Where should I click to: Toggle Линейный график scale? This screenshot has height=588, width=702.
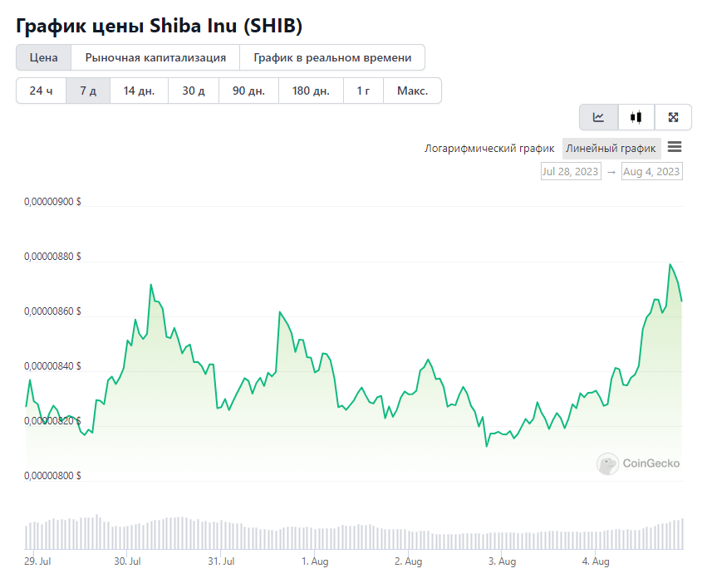tap(611, 148)
